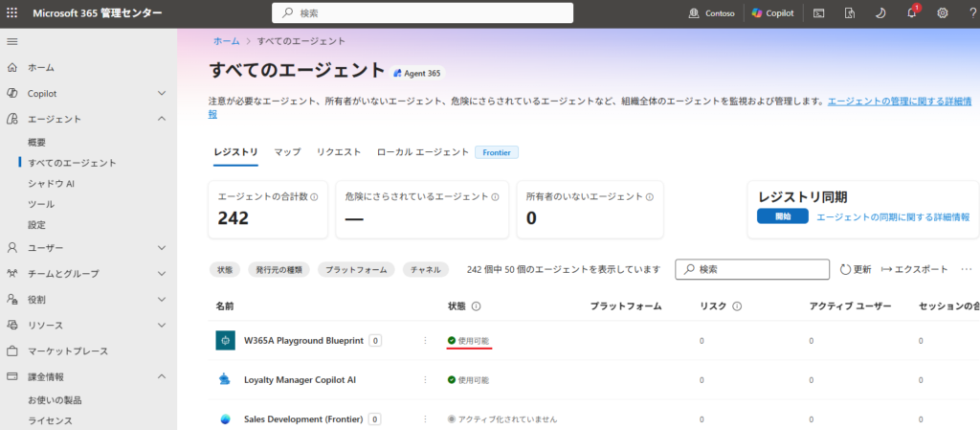Open notifications bell icon
This screenshot has height=430, width=980.
click(x=912, y=13)
